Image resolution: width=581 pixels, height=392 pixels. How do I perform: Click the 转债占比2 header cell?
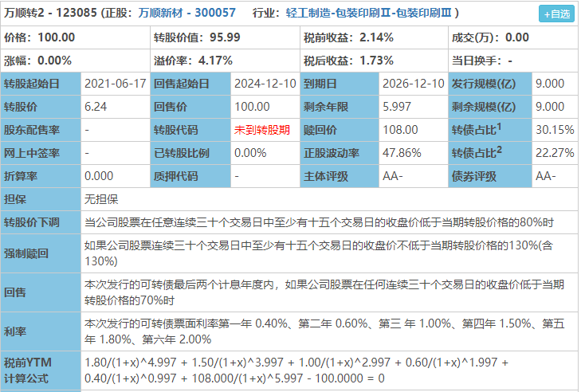(490, 153)
